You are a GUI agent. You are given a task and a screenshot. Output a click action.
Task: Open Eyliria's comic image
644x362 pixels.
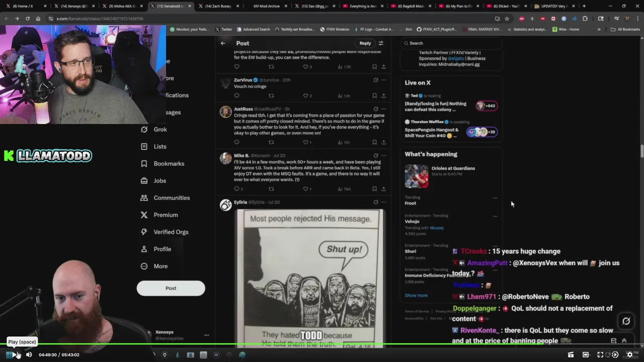310,278
